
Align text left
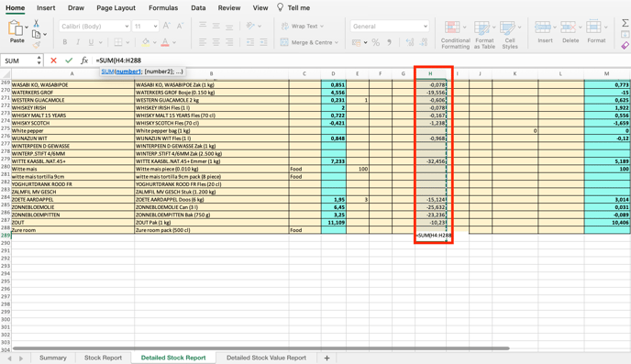click(x=203, y=42)
